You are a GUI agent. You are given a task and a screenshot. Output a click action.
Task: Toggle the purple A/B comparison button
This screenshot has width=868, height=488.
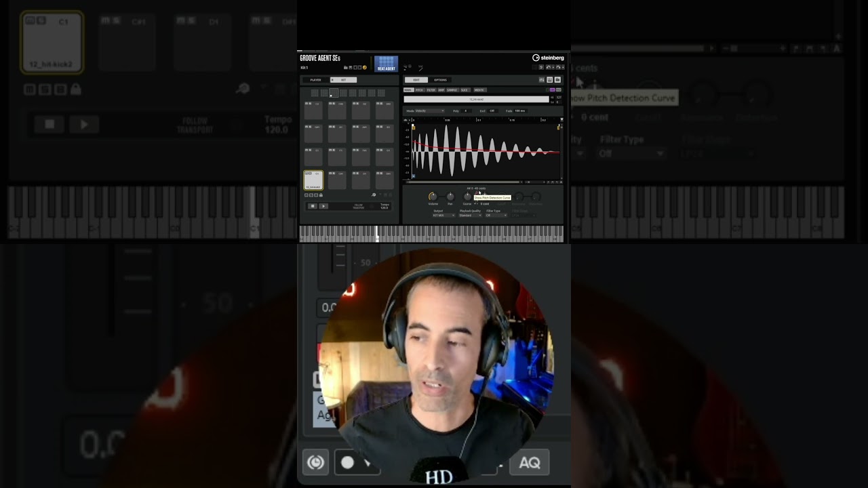[x=552, y=90]
